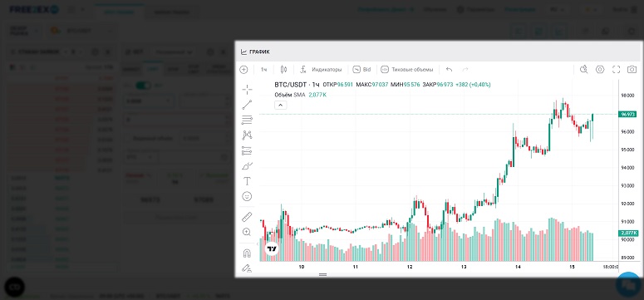
Task: Open the 1ч timeframe interval dropdown
Action: (x=264, y=70)
